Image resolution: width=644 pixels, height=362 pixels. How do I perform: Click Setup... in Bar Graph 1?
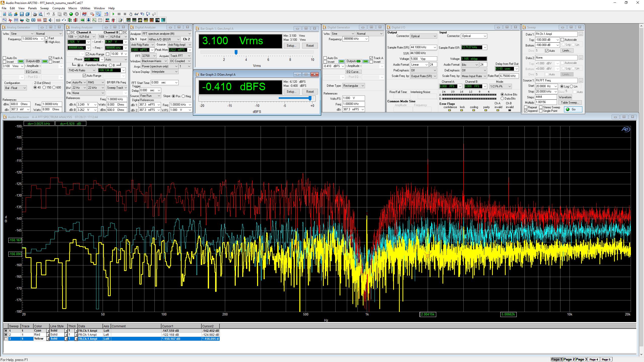point(291,46)
